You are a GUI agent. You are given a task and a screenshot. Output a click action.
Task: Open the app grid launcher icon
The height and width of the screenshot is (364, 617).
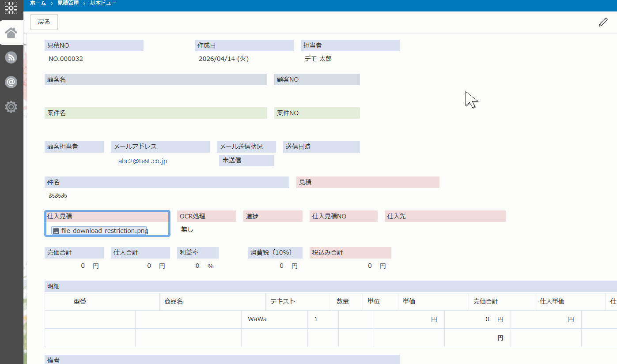point(11,8)
